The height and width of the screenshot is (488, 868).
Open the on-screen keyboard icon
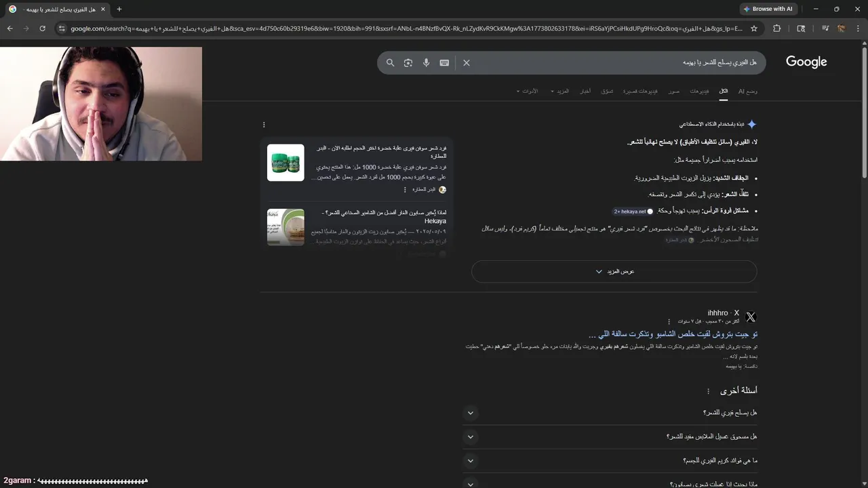tap(444, 62)
